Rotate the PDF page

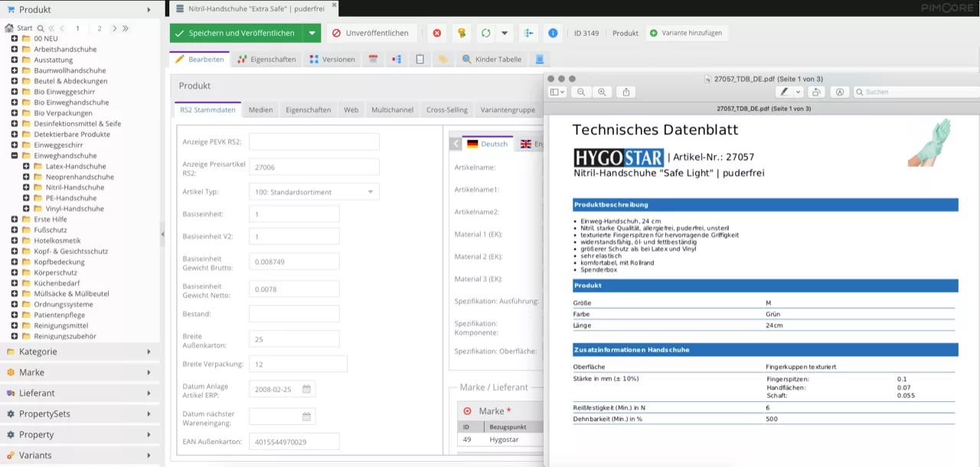click(x=817, y=92)
